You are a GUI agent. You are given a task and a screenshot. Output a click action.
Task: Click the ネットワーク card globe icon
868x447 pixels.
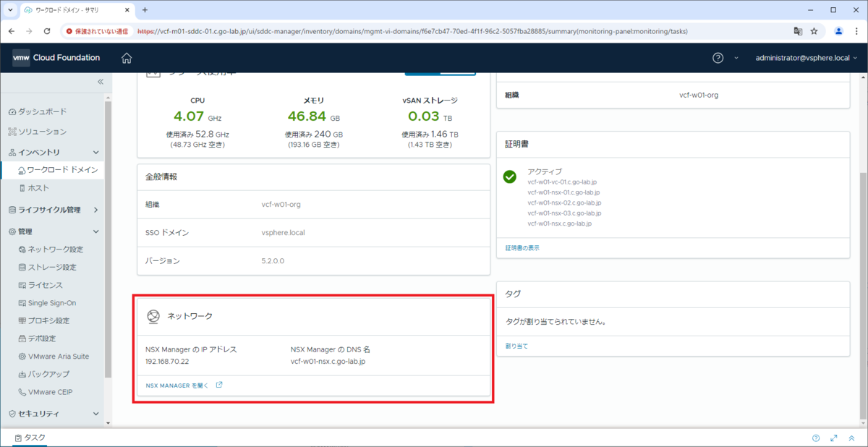[x=152, y=316]
